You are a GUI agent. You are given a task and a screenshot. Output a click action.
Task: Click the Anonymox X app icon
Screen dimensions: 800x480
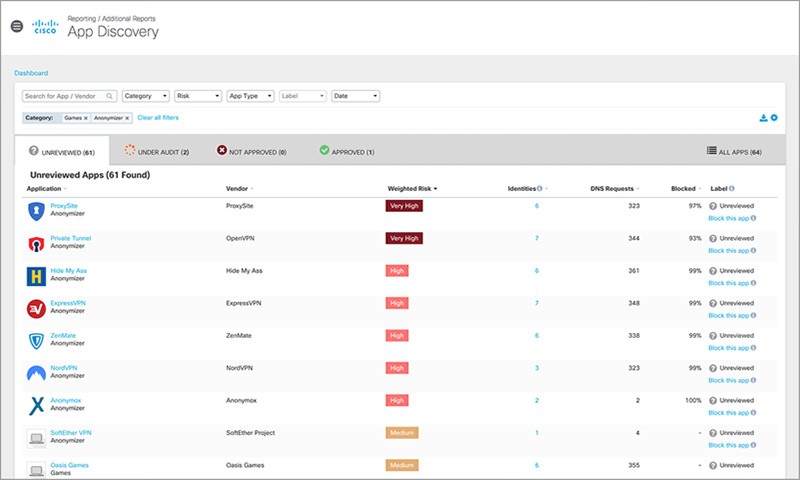(36, 406)
